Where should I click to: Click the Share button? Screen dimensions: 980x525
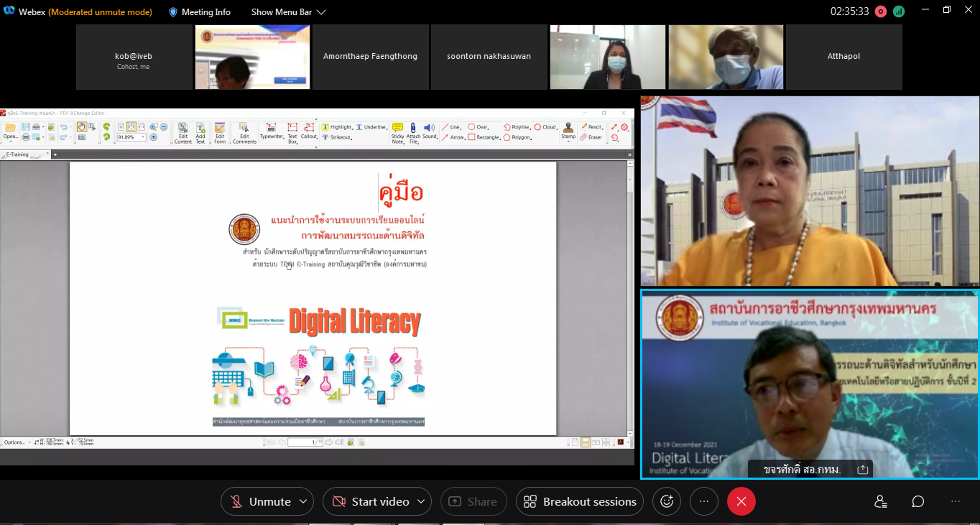(x=473, y=501)
